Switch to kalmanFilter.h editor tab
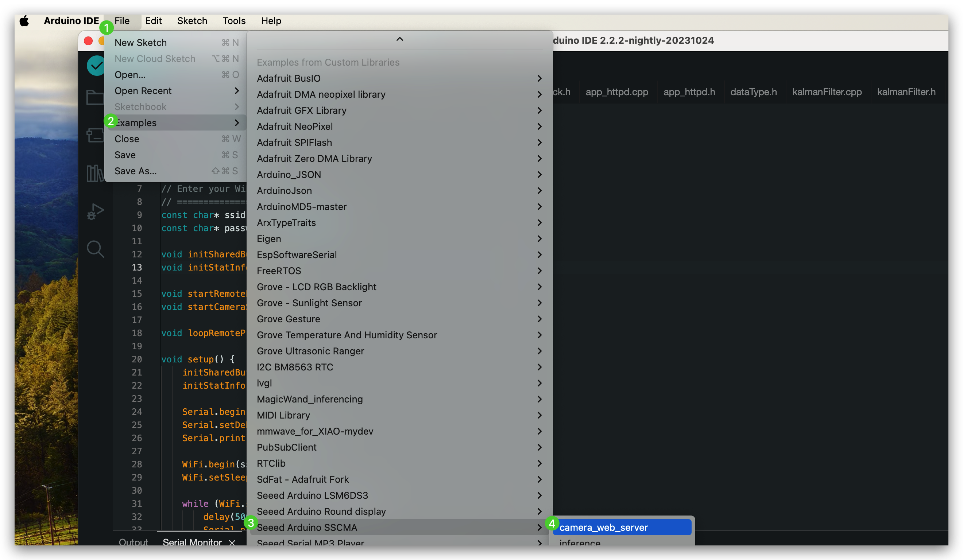 click(906, 92)
